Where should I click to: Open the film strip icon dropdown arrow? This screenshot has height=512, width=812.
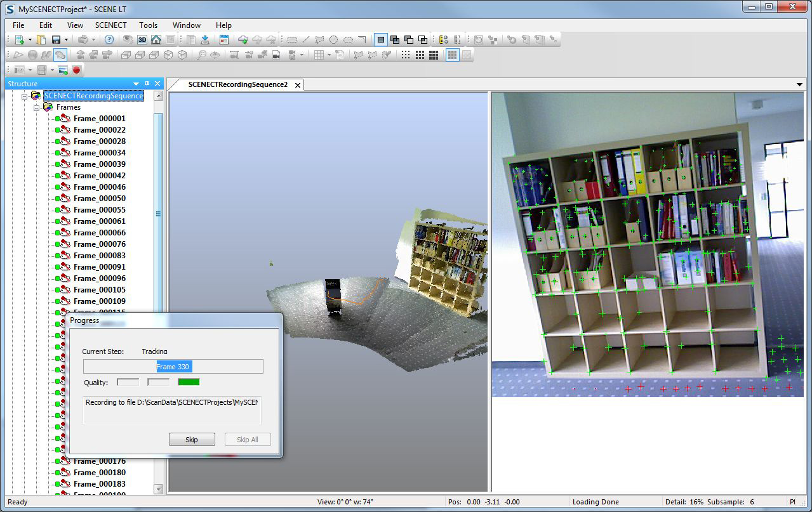coord(51,70)
